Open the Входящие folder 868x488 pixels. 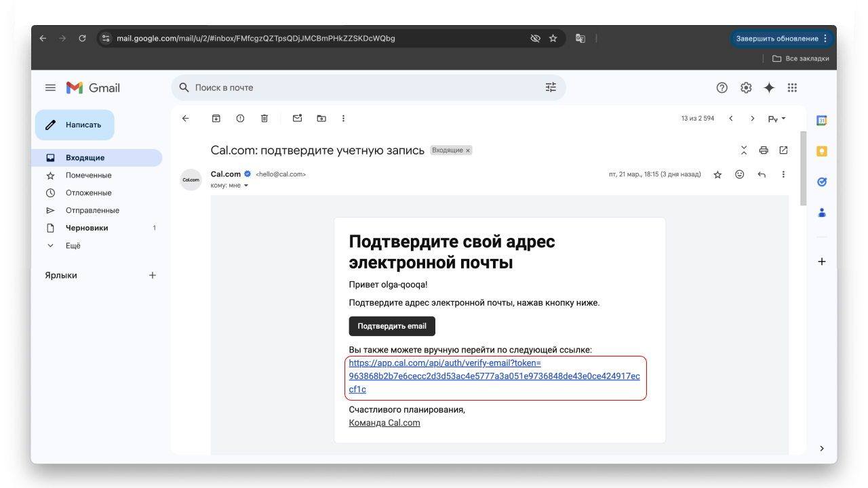pyautogui.click(x=96, y=158)
